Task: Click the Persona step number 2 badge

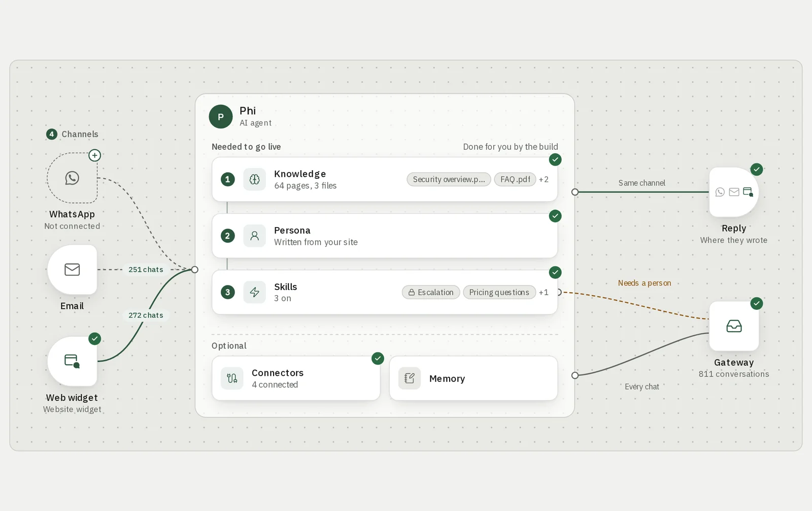Action: [x=227, y=236]
